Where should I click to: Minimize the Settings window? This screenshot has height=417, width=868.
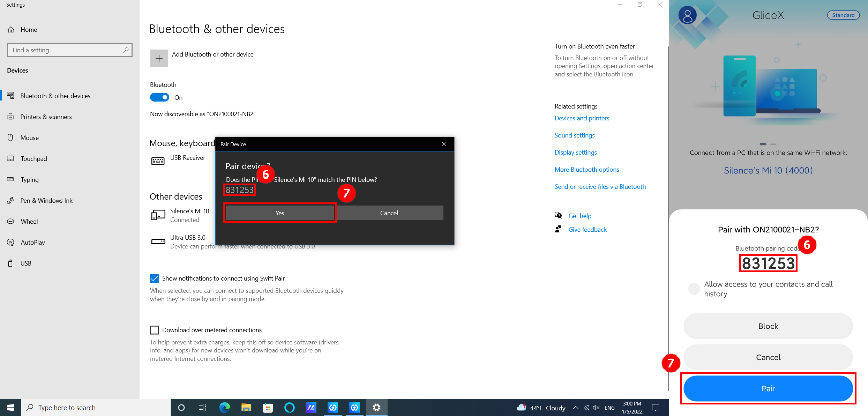click(x=620, y=5)
